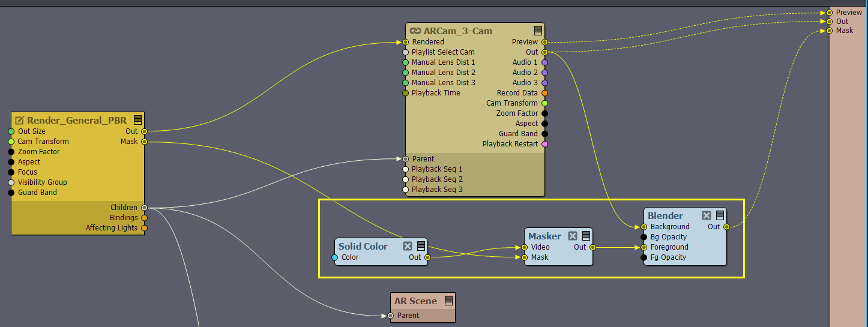Click the Preview output pin on ARCam
The height and width of the screenshot is (327, 868).
click(544, 42)
